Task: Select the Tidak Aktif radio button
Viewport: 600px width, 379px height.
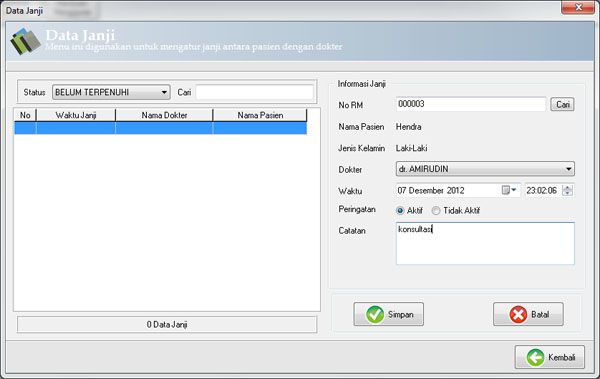Action: coord(435,211)
